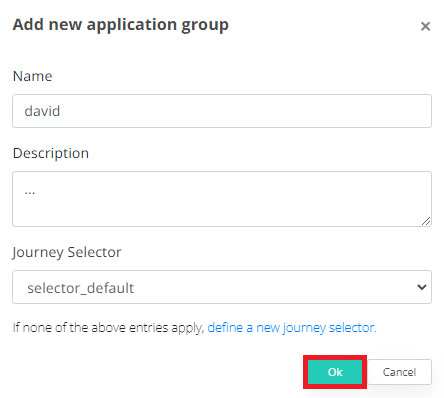Viewport: 444px width, 398px height.
Task: Click the Name input field
Action: click(222, 111)
